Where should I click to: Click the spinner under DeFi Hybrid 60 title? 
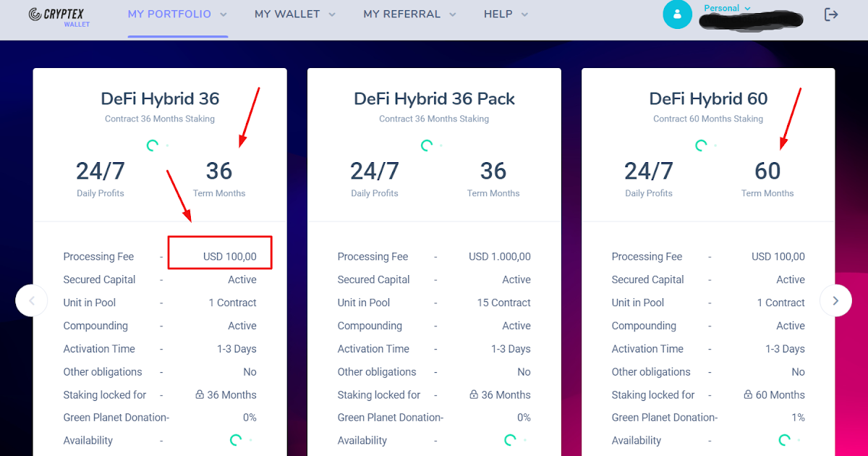[x=701, y=145]
